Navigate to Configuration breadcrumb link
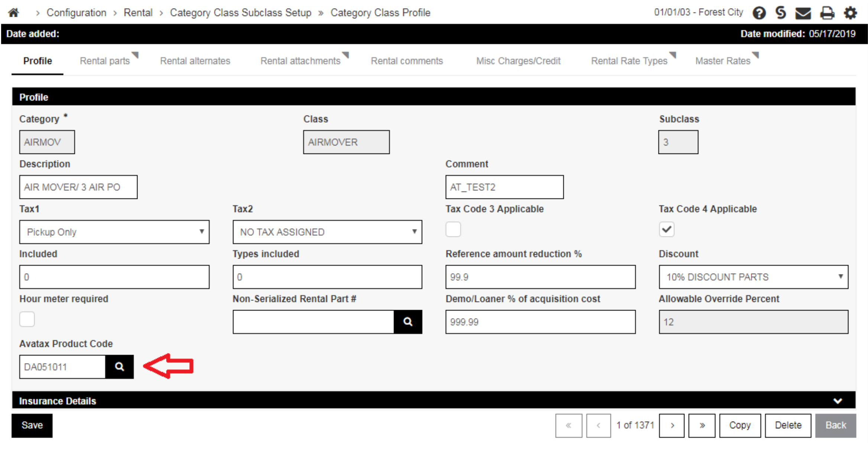Viewport: 868px width, 451px height. point(76,13)
